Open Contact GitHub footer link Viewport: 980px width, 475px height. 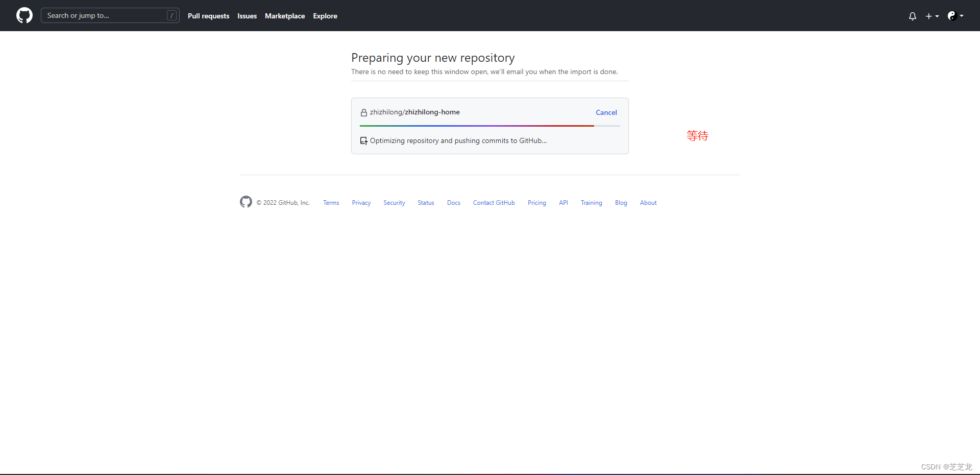pos(494,203)
